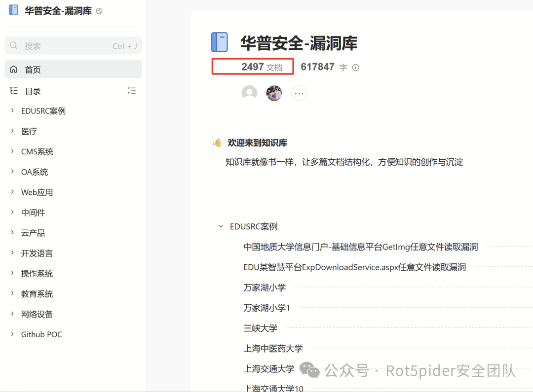The width and height of the screenshot is (533, 392).
Task: Open the 万家湖小学1 document
Action: pos(267,308)
